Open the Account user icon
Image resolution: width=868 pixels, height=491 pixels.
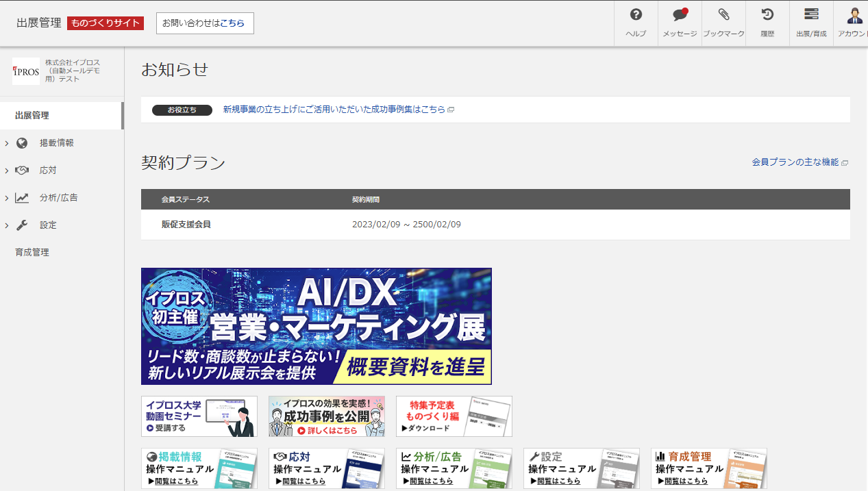click(854, 15)
